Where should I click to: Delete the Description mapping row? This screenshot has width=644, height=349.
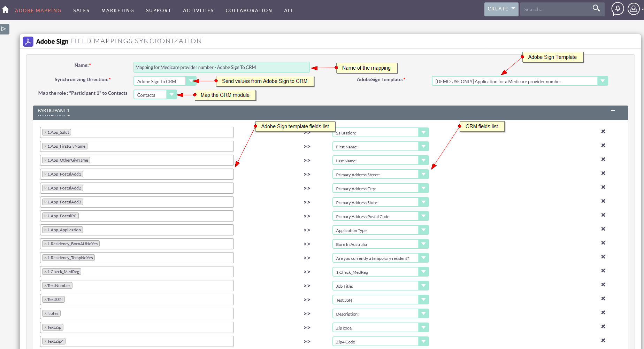tap(603, 312)
